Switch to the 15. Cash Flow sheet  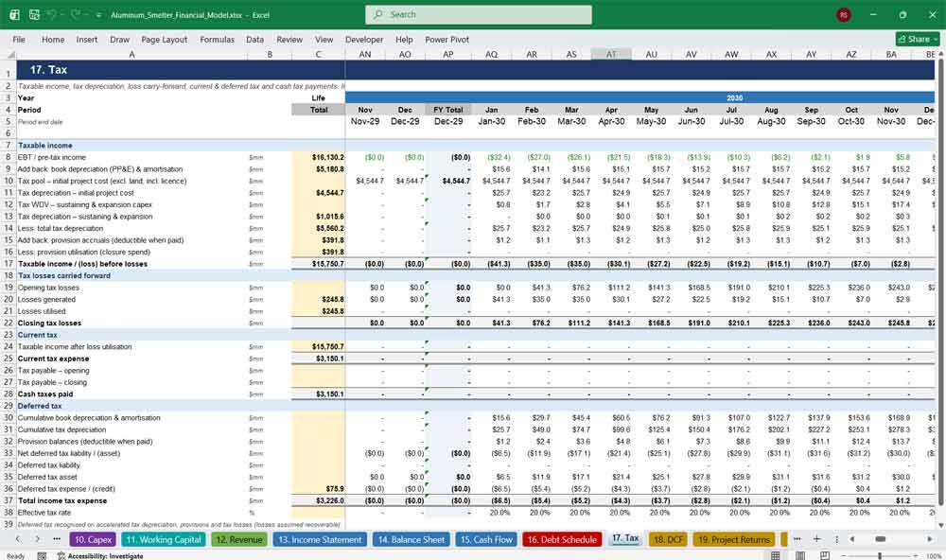tap(486, 539)
